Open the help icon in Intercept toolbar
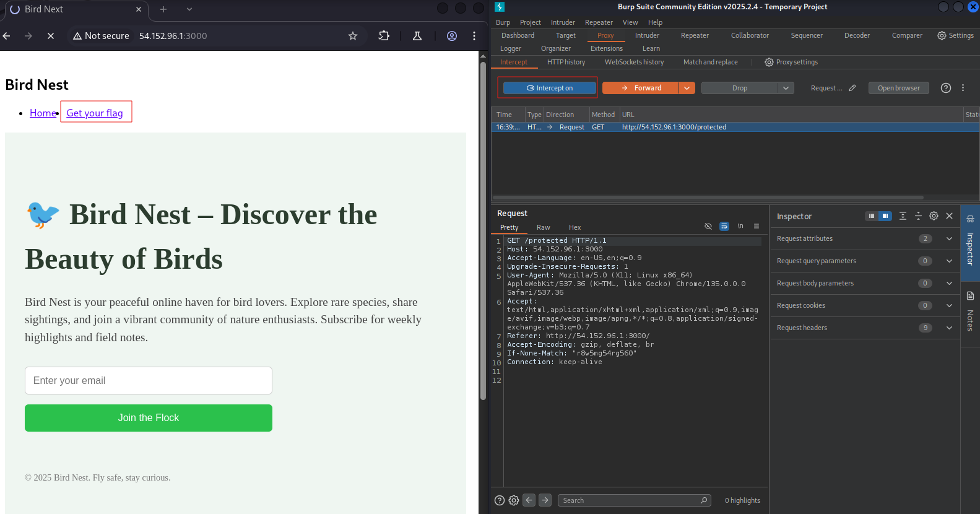The width and height of the screenshot is (980, 514). click(x=946, y=88)
